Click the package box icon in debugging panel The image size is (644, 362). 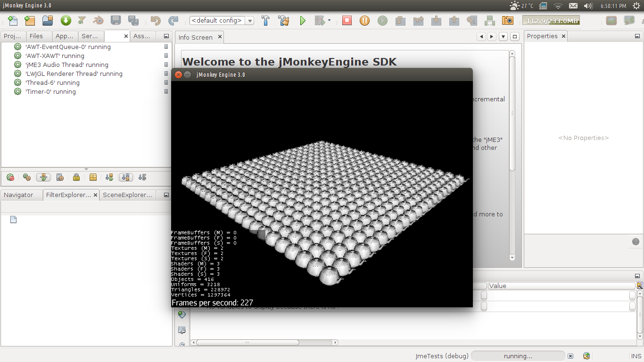(x=93, y=177)
